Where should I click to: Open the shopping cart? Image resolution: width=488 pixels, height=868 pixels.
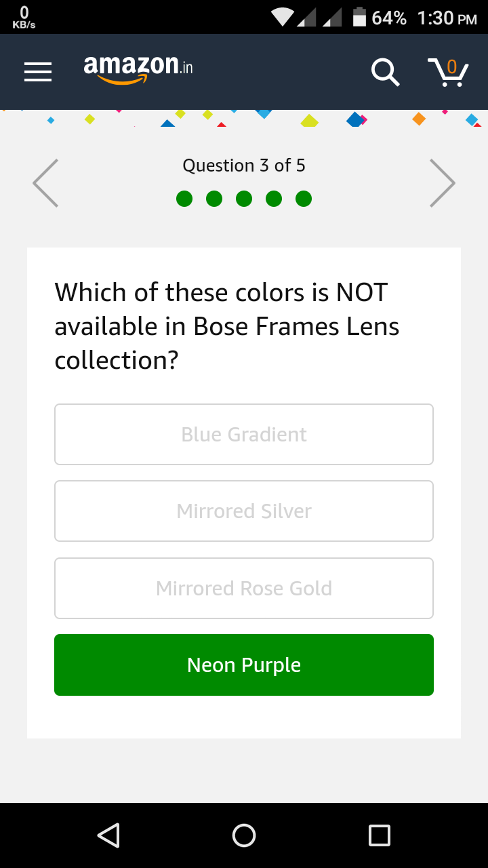click(x=448, y=72)
